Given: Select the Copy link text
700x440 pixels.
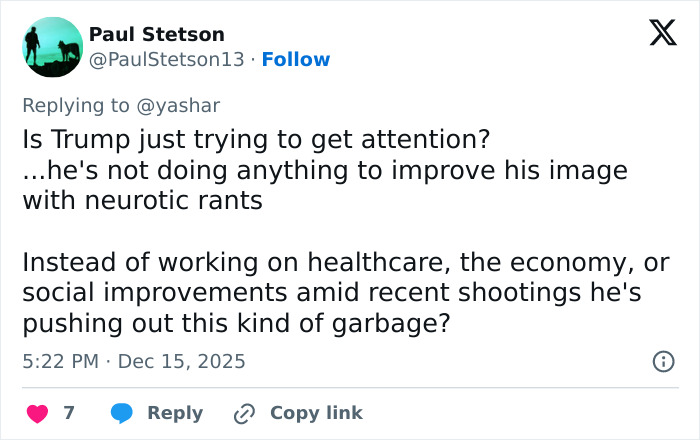Looking at the screenshot, I should (316, 413).
